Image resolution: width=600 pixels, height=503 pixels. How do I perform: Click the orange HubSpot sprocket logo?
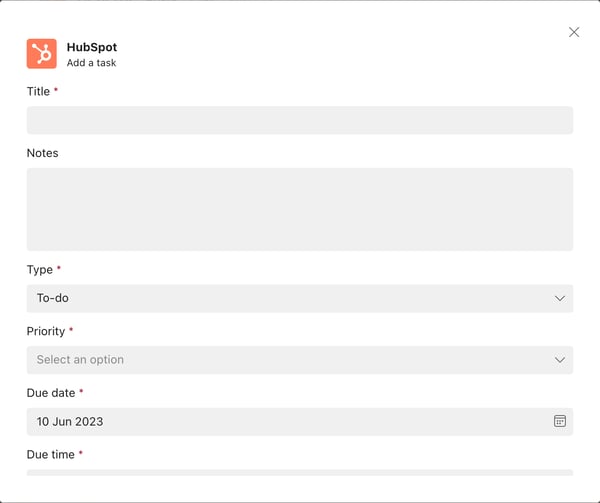(42, 54)
